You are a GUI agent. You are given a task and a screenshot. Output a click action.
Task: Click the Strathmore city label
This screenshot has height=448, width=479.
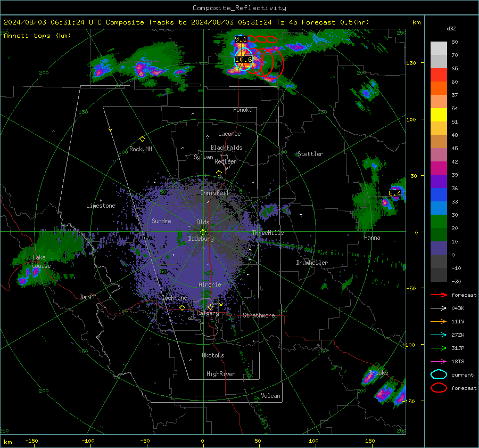tap(259, 315)
